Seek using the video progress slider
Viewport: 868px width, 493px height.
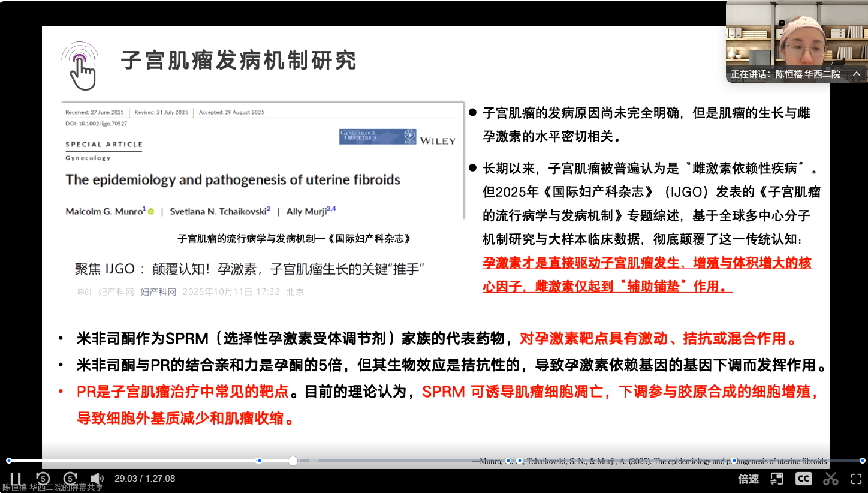click(x=293, y=461)
